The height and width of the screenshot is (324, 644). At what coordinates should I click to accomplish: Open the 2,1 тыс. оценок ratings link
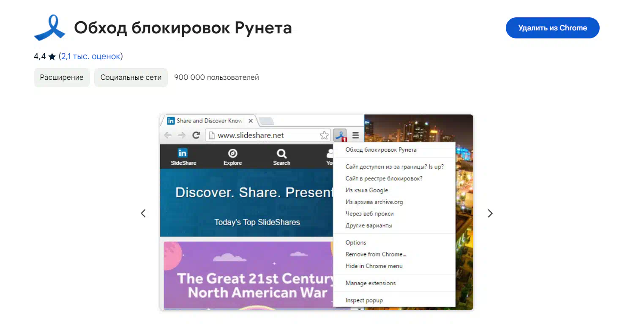(90, 57)
